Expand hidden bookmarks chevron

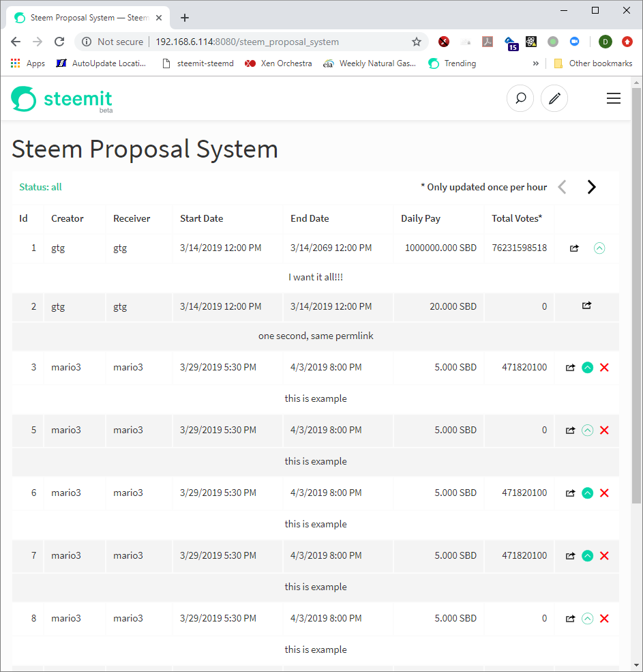(535, 63)
